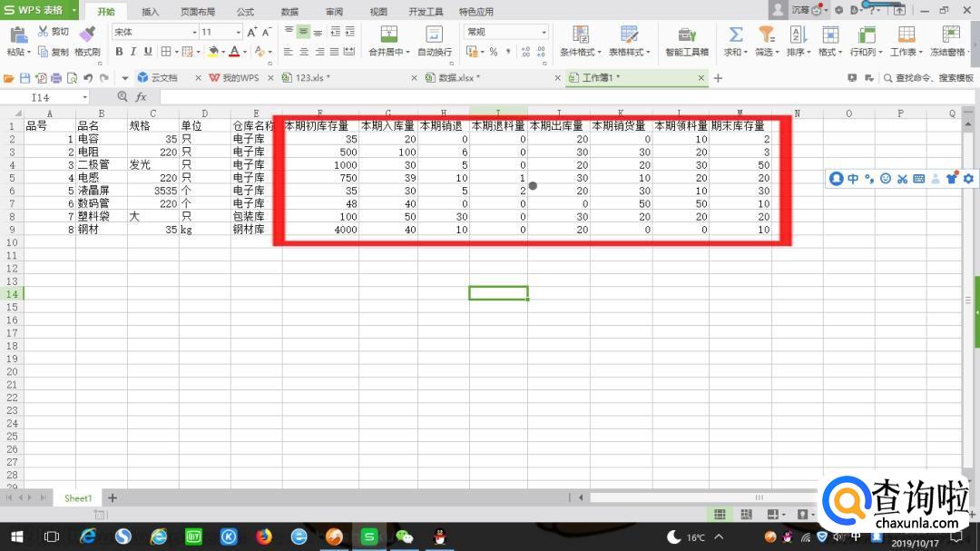The image size is (980, 551).
Task: Open Smart Toolbox (智能工具箱)
Action: point(687,41)
